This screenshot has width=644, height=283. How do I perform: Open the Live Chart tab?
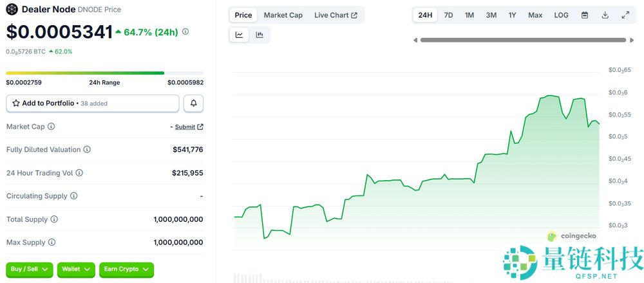coord(336,15)
